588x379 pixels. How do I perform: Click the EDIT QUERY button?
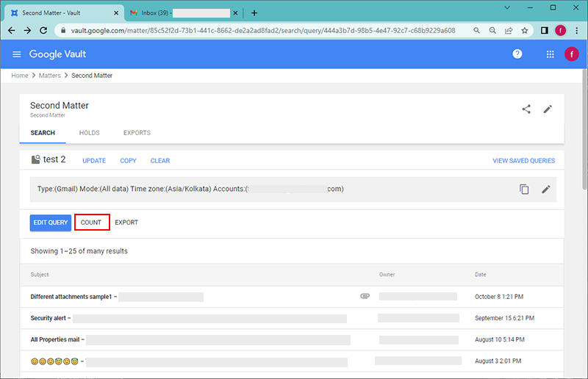51,223
